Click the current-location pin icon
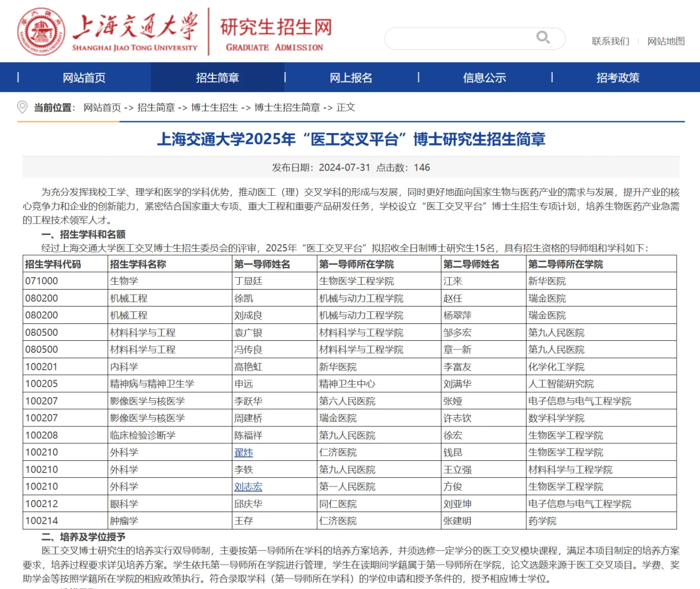The width and height of the screenshot is (700, 589). (22, 107)
